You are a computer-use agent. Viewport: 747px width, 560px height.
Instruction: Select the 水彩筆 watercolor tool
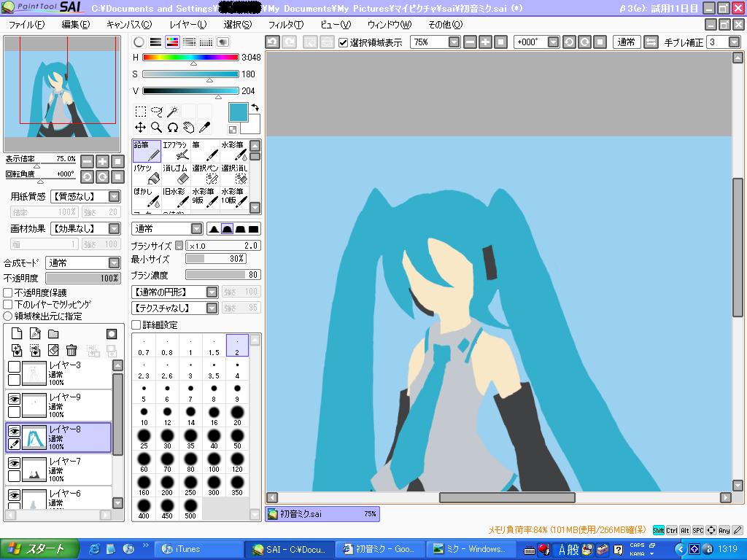(234, 151)
